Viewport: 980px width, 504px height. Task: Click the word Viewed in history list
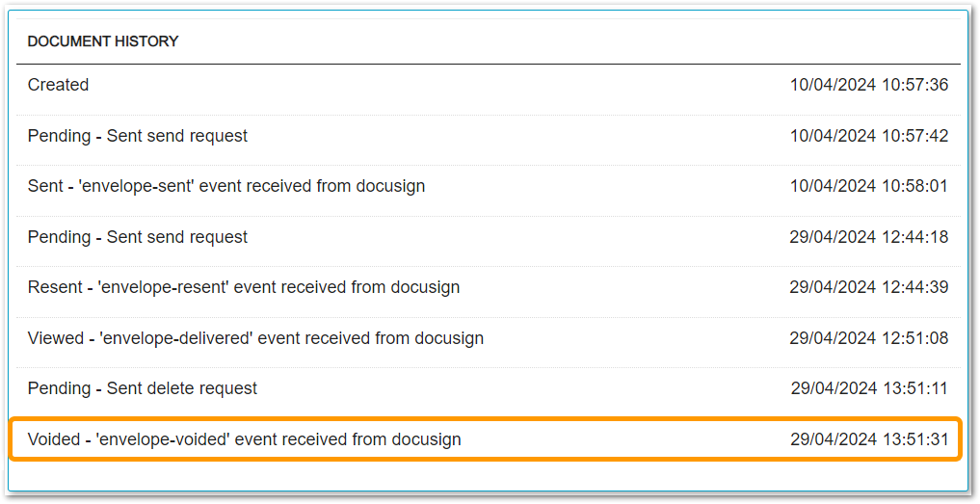coord(56,337)
